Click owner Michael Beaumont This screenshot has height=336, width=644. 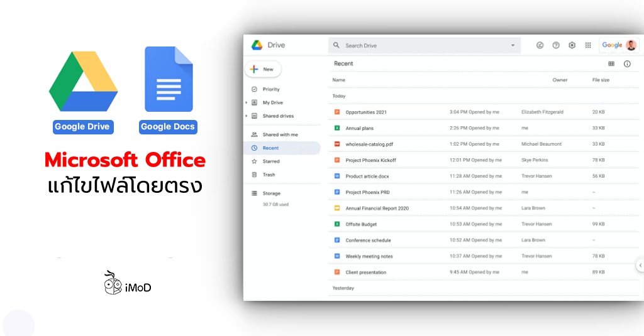tap(541, 144)
